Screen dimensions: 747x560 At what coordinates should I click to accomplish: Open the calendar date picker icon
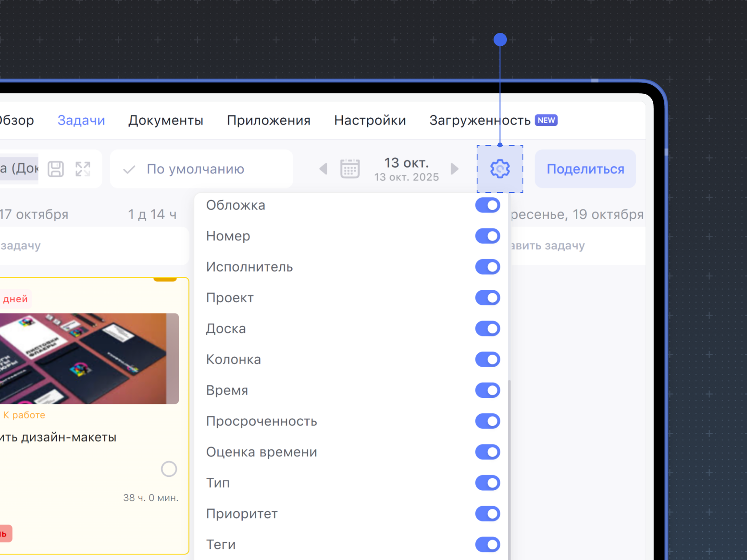350,169
